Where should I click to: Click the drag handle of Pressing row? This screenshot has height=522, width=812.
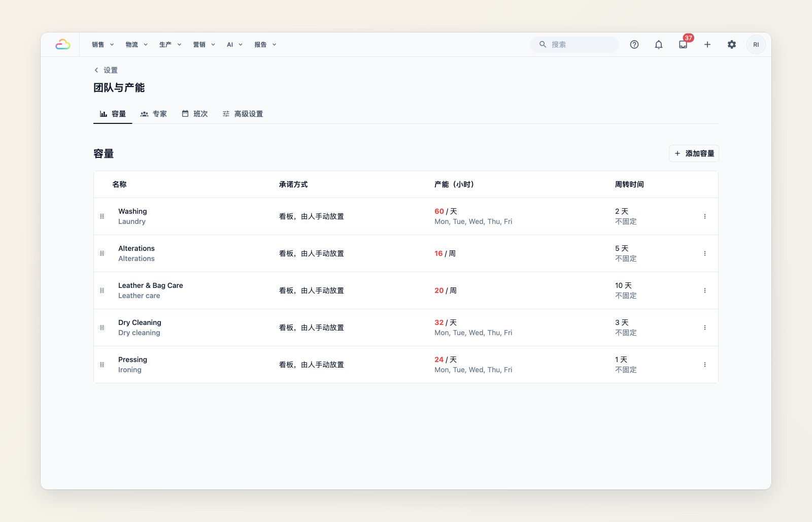[102, 365]
